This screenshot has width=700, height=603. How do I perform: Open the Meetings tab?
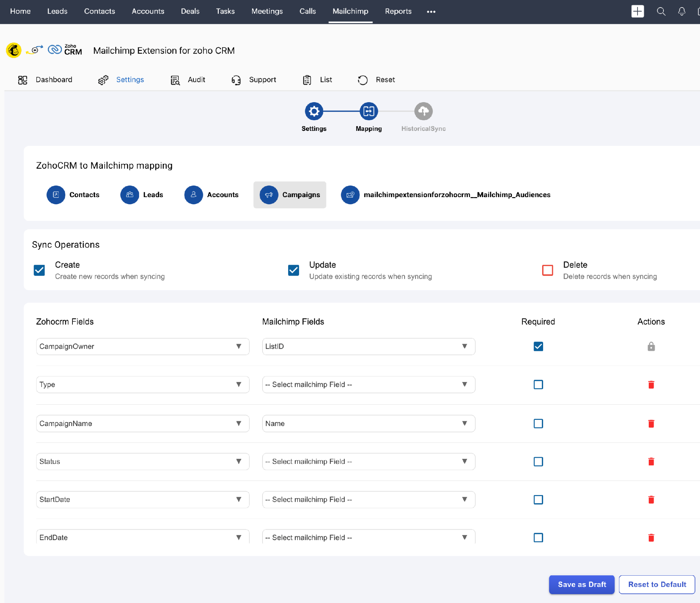tap(267, 11)
